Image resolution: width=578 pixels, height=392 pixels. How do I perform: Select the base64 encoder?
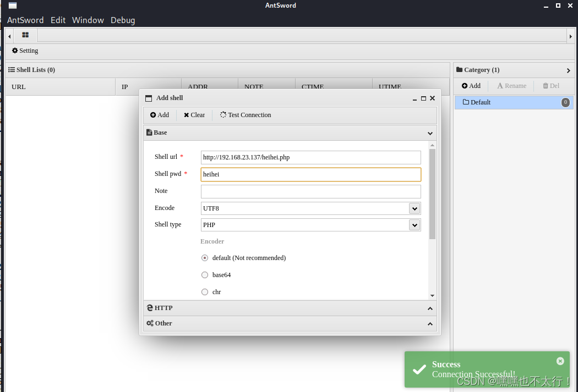(x=205, y=275)
